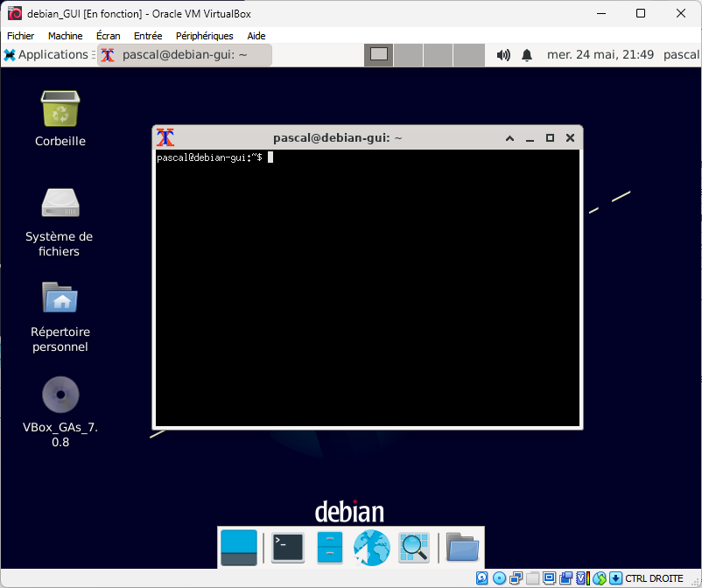This screenshot has width=702, height=588.
Task: Open the Corbeille trash icon
Action: (x=60, y=109)
